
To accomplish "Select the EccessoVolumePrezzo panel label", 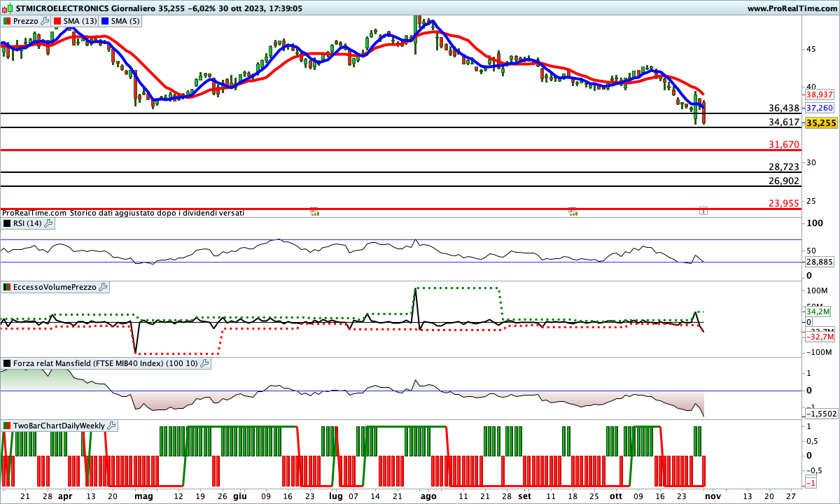I will 54,287.
